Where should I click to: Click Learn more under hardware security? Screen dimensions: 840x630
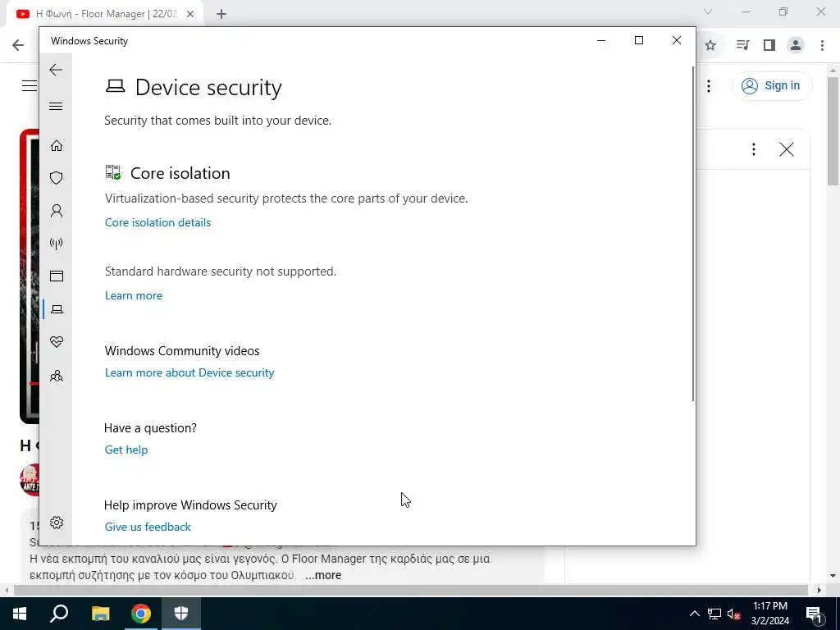(x=134, y=295)
